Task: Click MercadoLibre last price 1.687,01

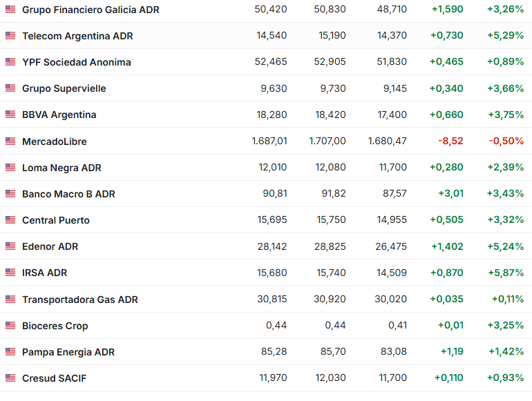Action: 269,141
